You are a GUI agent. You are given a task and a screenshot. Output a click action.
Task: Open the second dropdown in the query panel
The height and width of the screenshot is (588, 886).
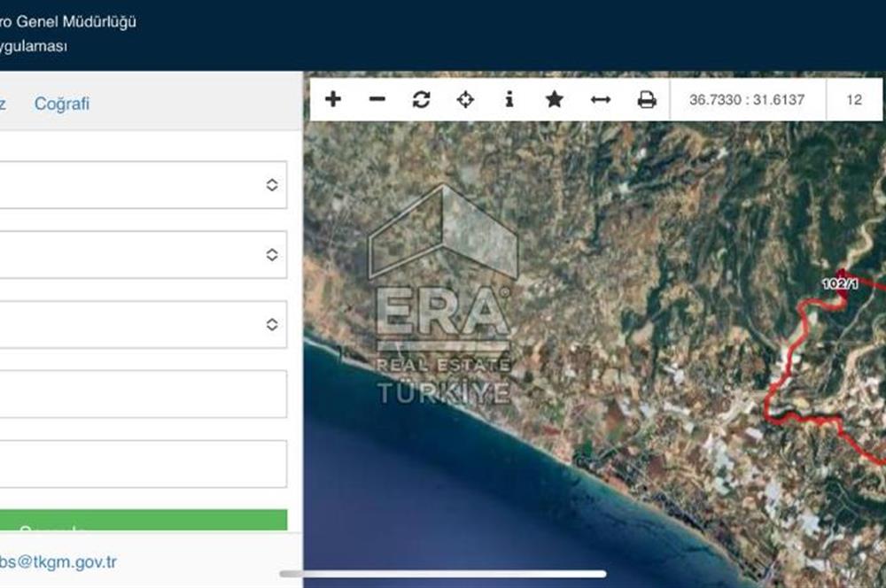pyautogui.click(x=143, y=255)
